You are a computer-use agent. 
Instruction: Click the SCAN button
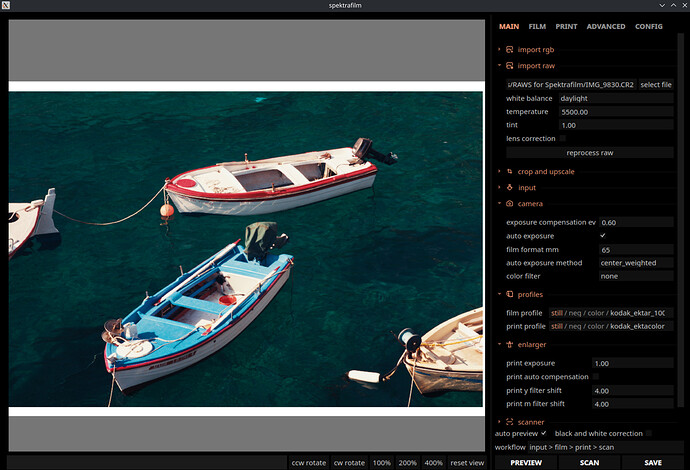click(x=589, y=463)
